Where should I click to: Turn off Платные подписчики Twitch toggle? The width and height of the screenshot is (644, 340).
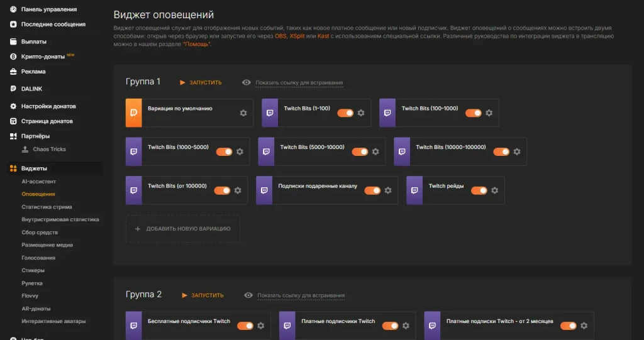point(390,326)
